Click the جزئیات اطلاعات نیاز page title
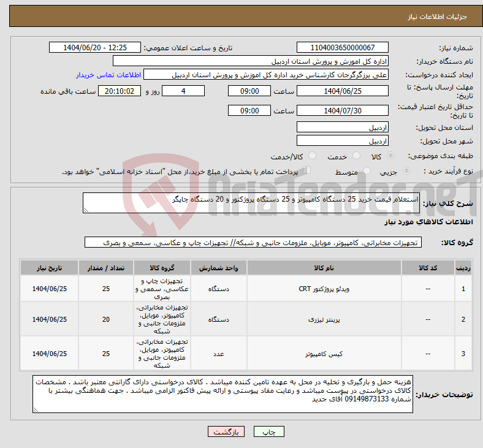This screenshot has height=448, width=483. tap(438, 17)
